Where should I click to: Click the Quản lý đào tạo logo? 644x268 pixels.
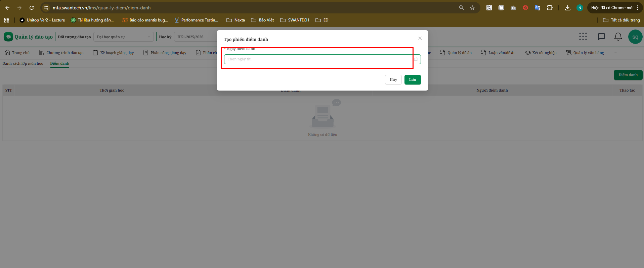coord(29,37)
